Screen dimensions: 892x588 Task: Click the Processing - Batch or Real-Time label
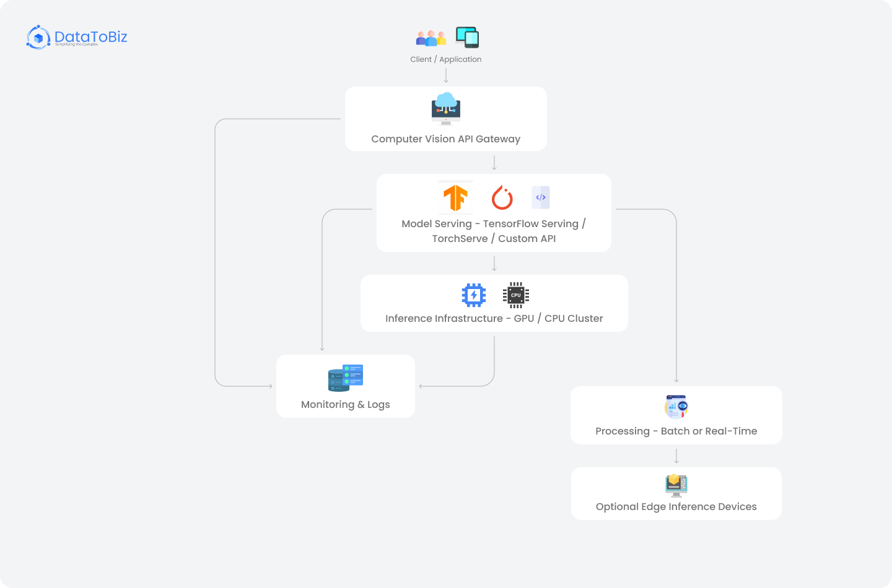[x=676, y=431]
